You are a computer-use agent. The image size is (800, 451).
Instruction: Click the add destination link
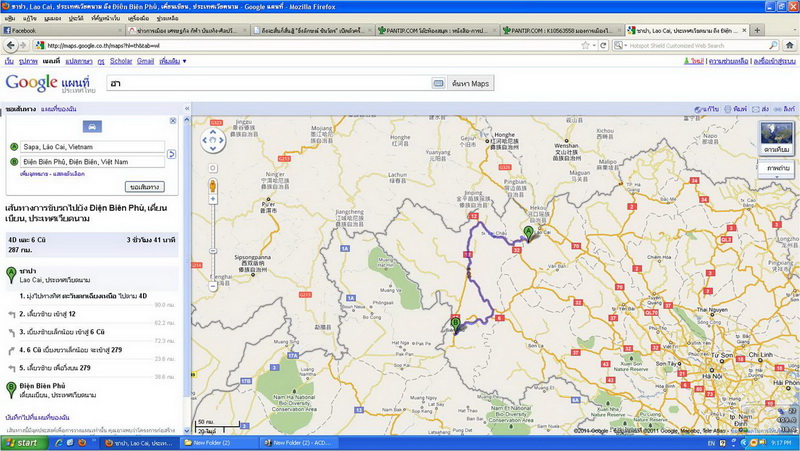point(34,174)
